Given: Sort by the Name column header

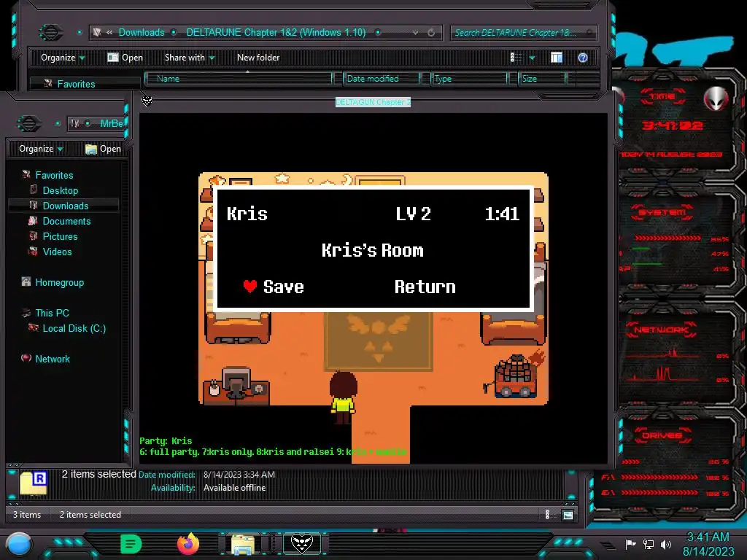Looking at the screenshot, I should pos(239,79).
